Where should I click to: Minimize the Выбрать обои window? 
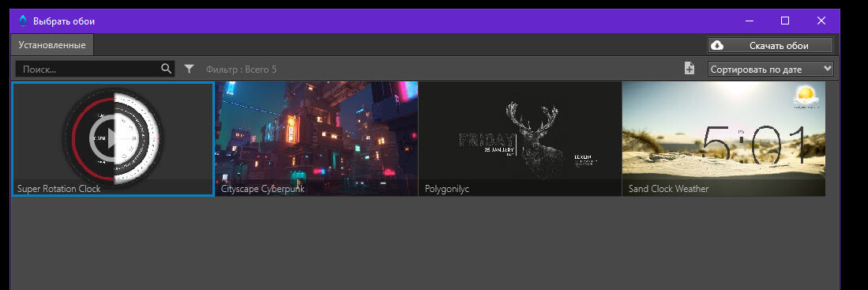[x=750, y=21]
